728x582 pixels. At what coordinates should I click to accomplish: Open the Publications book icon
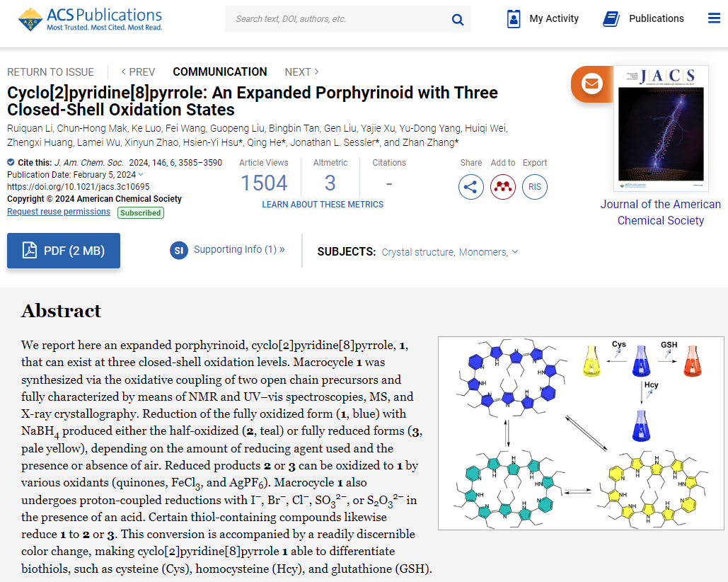[x=611, y=19]
